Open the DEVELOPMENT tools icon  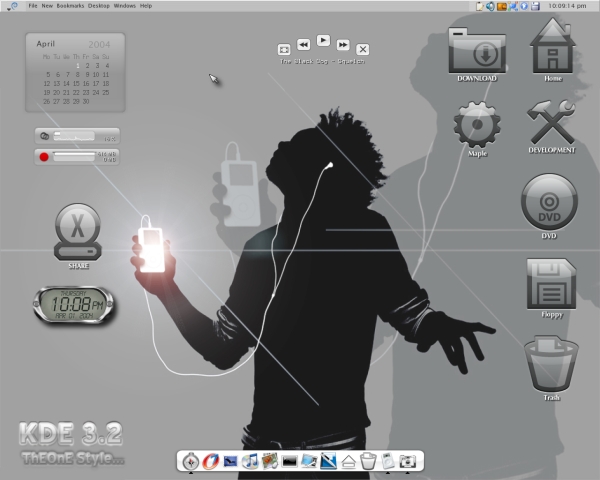(551, 122)
